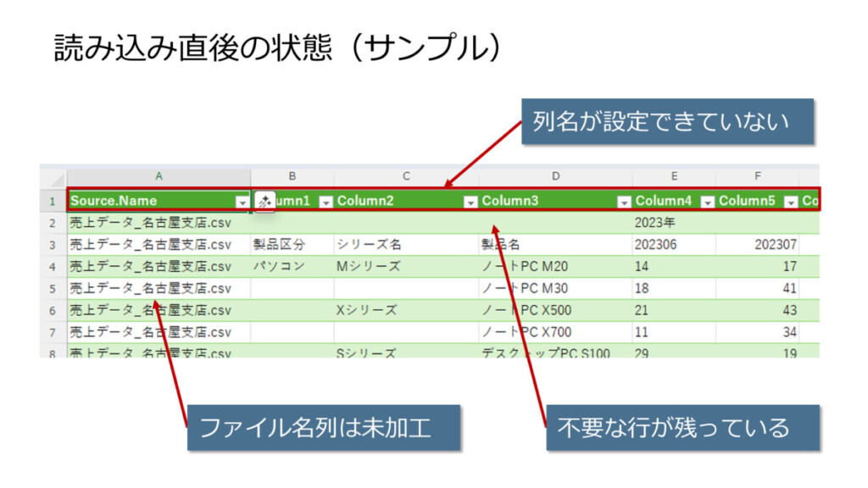The image size is (868, 488).
Task: Click the ファイル名列は未加工 callout box
Action: 323,427
